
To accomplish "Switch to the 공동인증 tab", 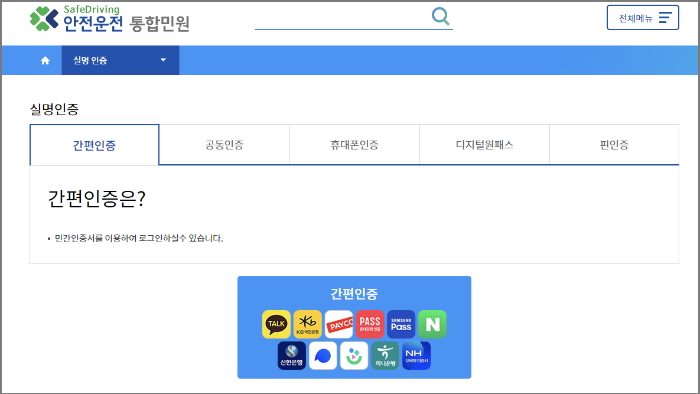I will 224,145.
